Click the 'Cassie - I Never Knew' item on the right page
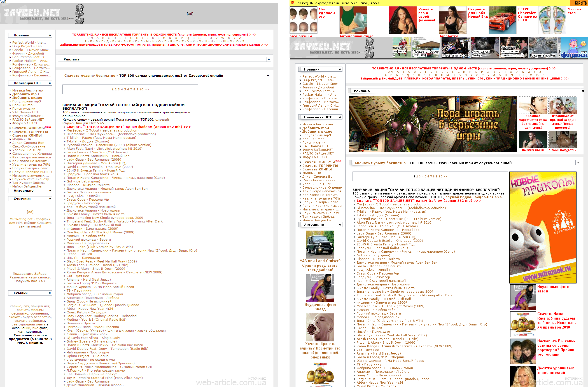 pos(320,84)
